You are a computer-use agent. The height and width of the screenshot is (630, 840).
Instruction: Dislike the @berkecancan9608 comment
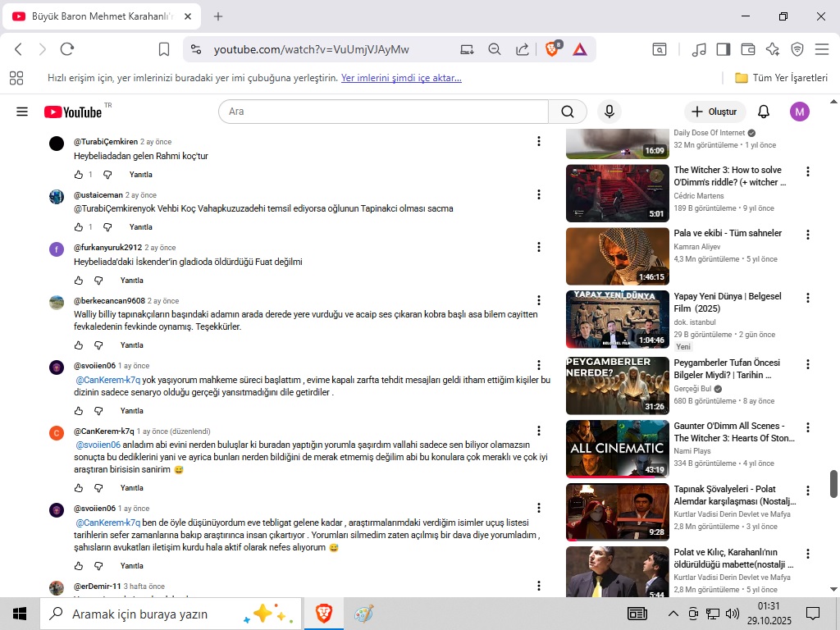click(98, 345)
